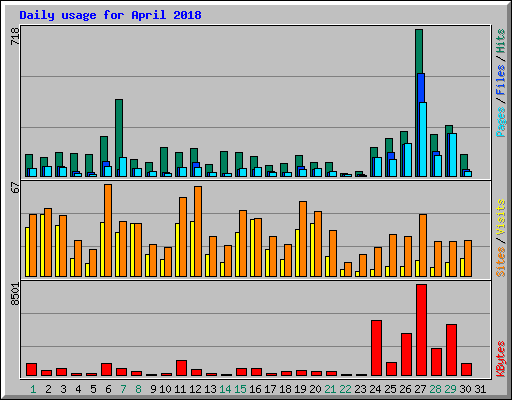Click the red KBytes bar for day 26
This screenshot has width=512, height=400.
pyautogui.click(x=406, y=355)
